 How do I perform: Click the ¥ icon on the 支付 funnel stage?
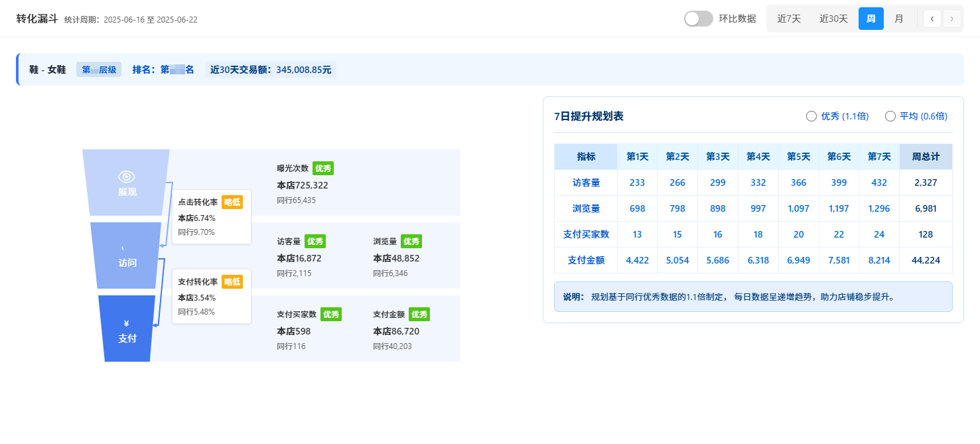126,323
